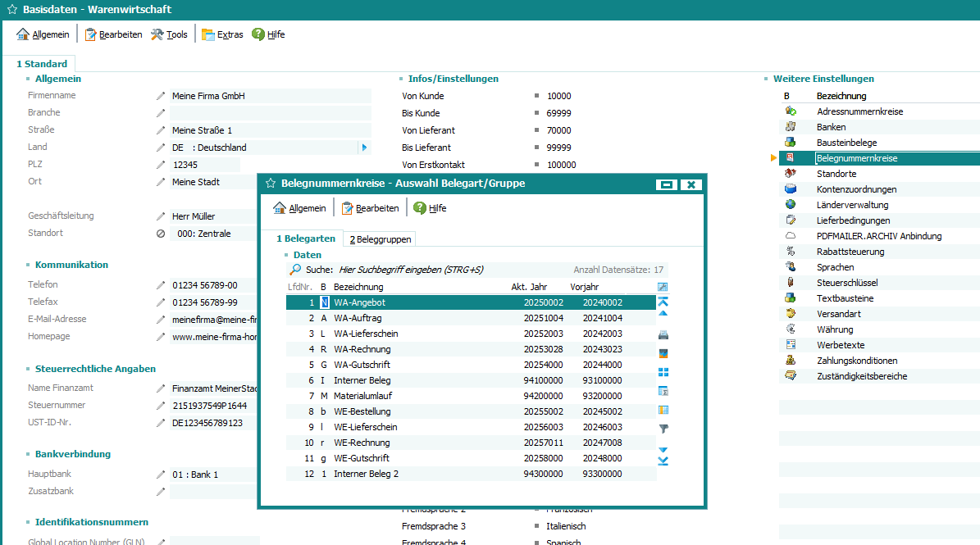Jump to last record with bottom arrow icon
980x545 pixels.
pos(663,461)
